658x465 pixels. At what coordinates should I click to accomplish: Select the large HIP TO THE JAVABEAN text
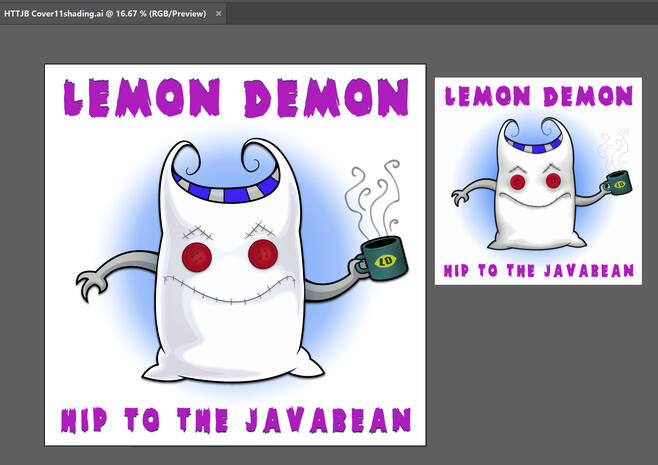tap(236, 420)
